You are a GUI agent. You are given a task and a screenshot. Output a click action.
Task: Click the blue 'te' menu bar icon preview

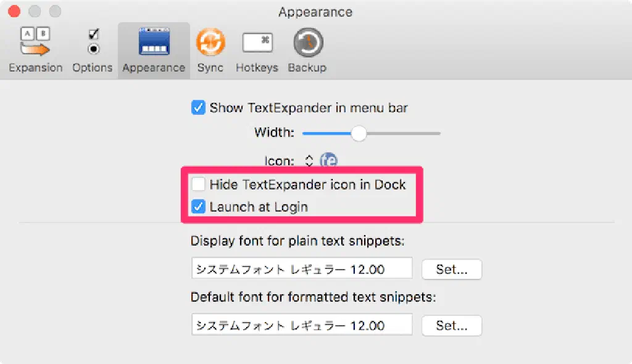pyautogui.click(x=329, y=160)
